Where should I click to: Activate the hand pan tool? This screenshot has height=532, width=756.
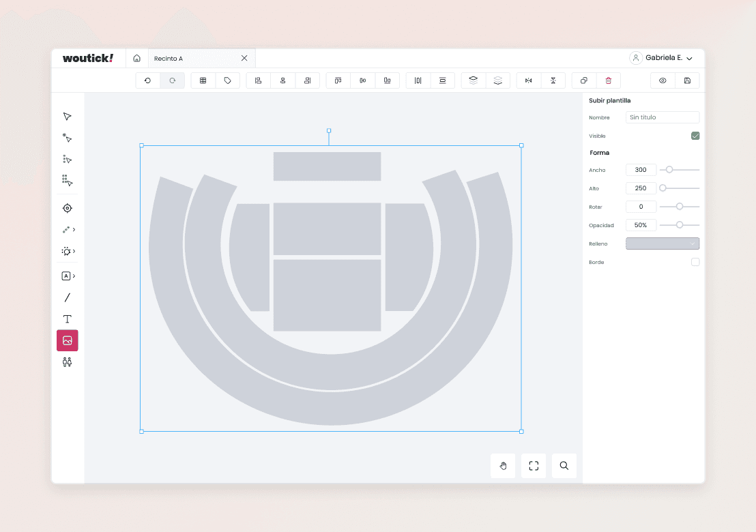tap(503, 465)
